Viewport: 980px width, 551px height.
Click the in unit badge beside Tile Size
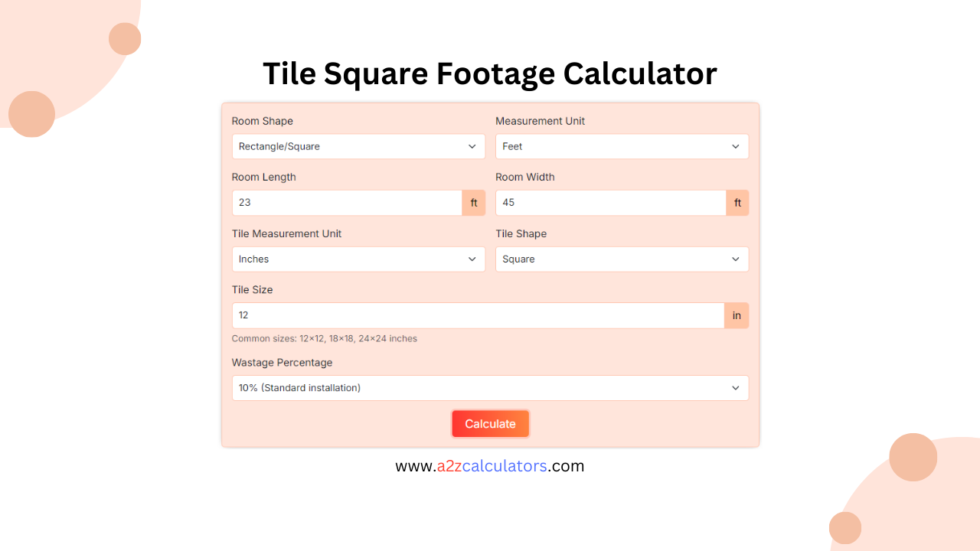point(736,315)
